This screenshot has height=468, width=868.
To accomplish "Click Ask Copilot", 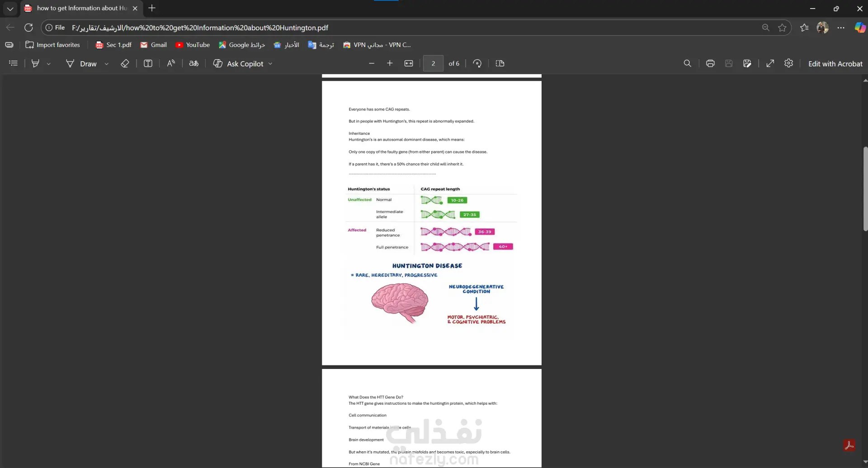I will point(238,64).
